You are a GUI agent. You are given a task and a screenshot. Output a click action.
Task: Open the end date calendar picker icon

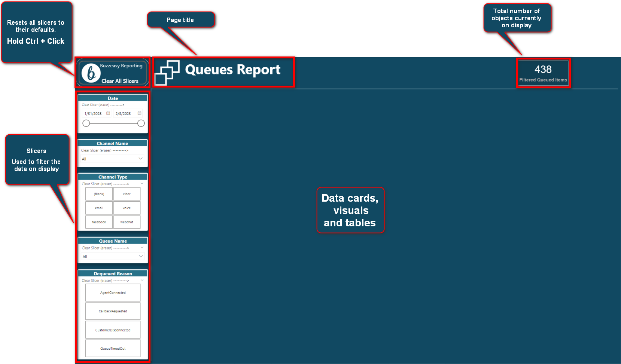click(139, 113)
